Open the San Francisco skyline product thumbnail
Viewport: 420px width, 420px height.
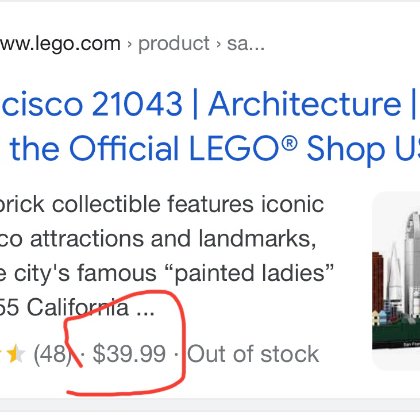pos(396,281)
